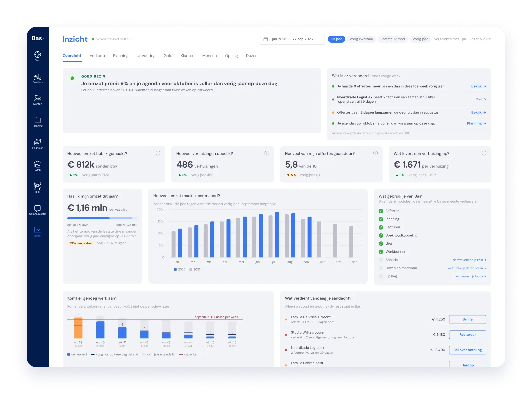Click Bekijk for '9 offertes meer'
This screenshot has width=532, height=394.
pos(479,86)
